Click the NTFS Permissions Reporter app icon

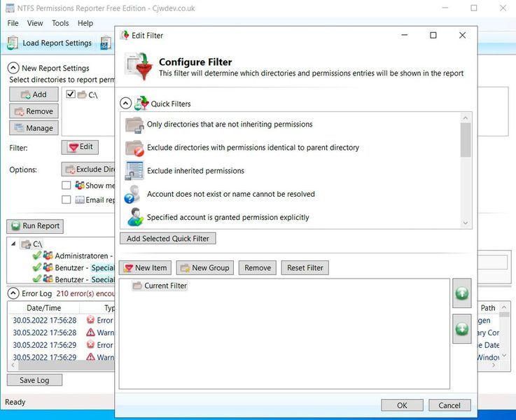point(11,8)
